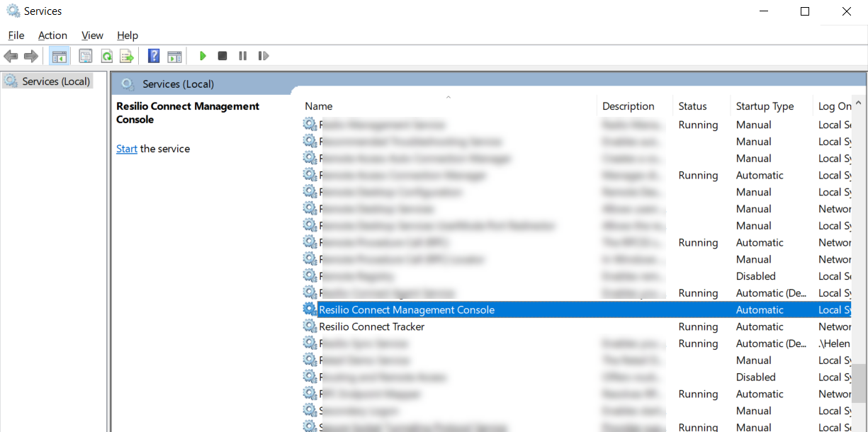The height and width of the screenshot is (432, 868).
Task: Click the Pause Service icon
Action: (243, 56)
